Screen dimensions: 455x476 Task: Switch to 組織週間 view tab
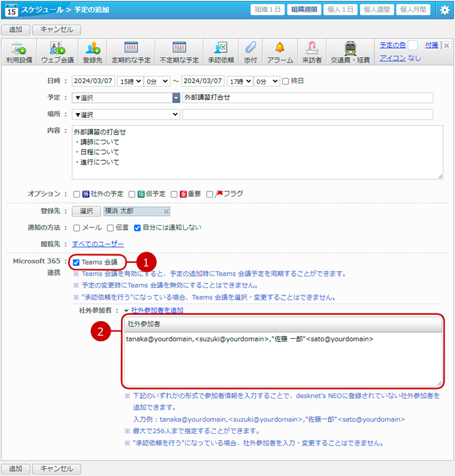(304, 10)
